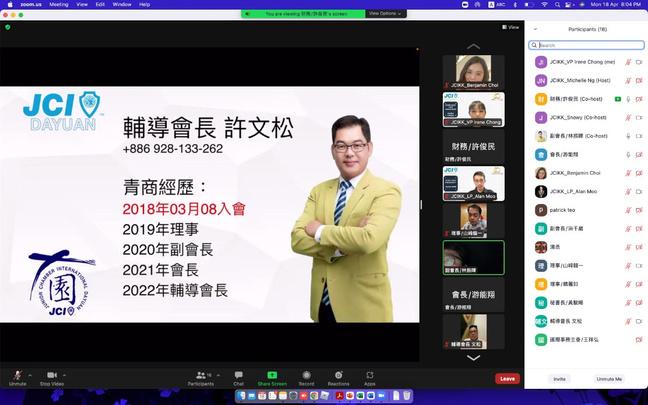Open the Participants panel icon

[201, 375]
